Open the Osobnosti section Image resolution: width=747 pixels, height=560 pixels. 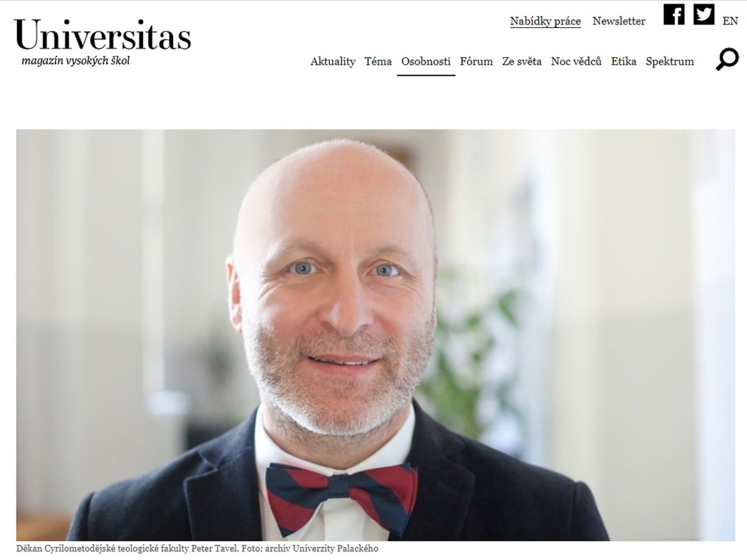tap(426, 61)
